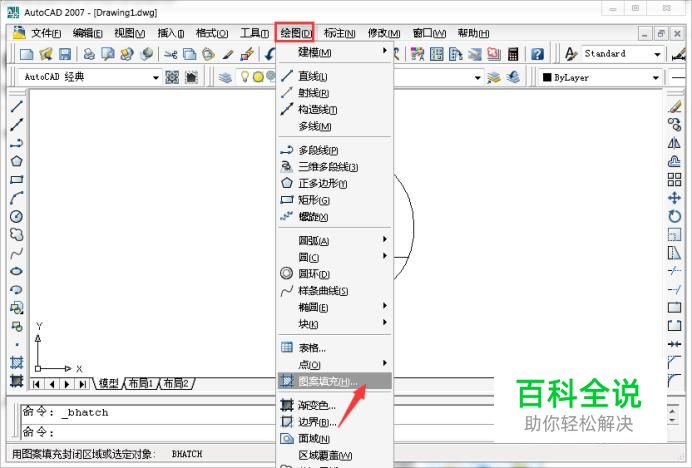Toggle the layer freeze sun icon

(x=259, y=77)
